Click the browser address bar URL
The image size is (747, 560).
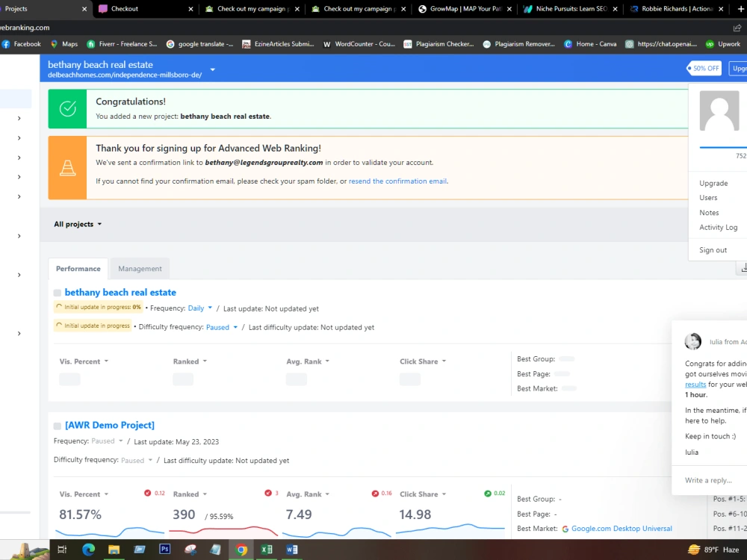25,28
